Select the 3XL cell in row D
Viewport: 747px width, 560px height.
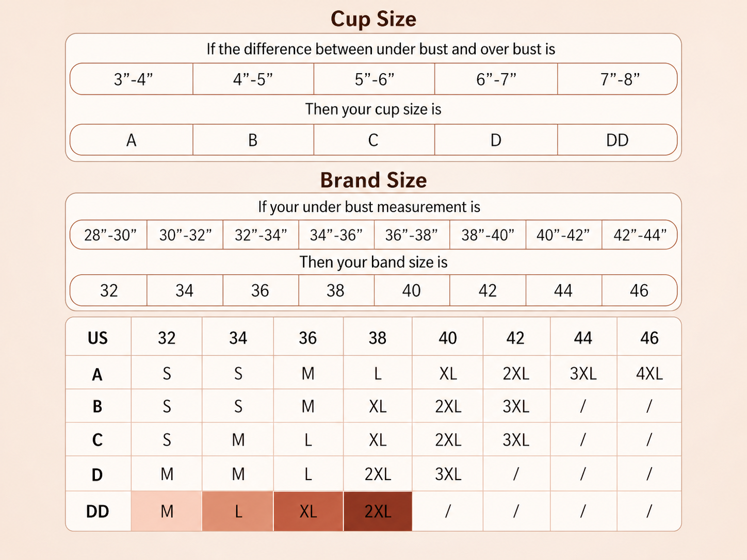coord(448,474)
